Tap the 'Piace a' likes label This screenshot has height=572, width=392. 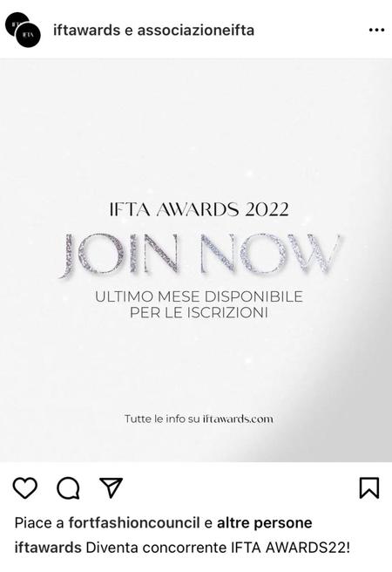click(x=39, y=523)
